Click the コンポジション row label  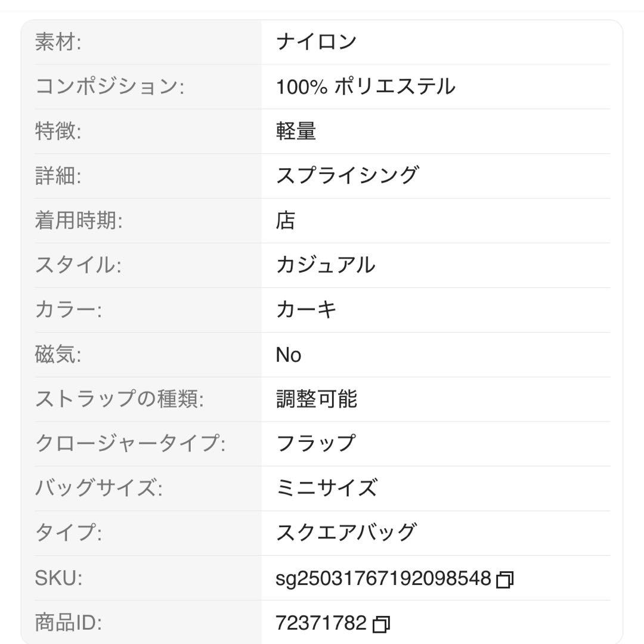pos(110,86)
